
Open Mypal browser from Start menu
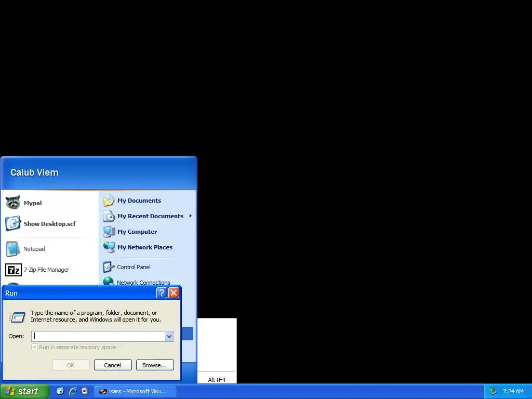(49, 203)
